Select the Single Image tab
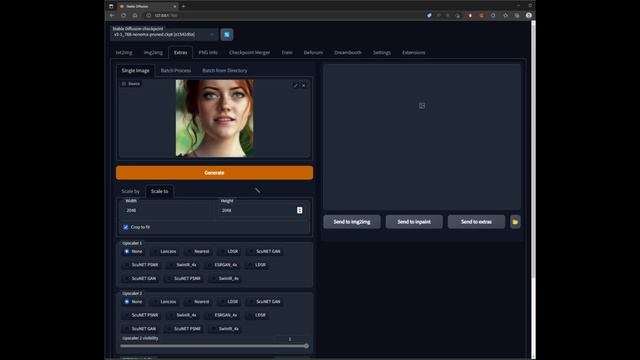Viewport: 640px width, 360px height. pyautogui.click(x=136, y=71)
